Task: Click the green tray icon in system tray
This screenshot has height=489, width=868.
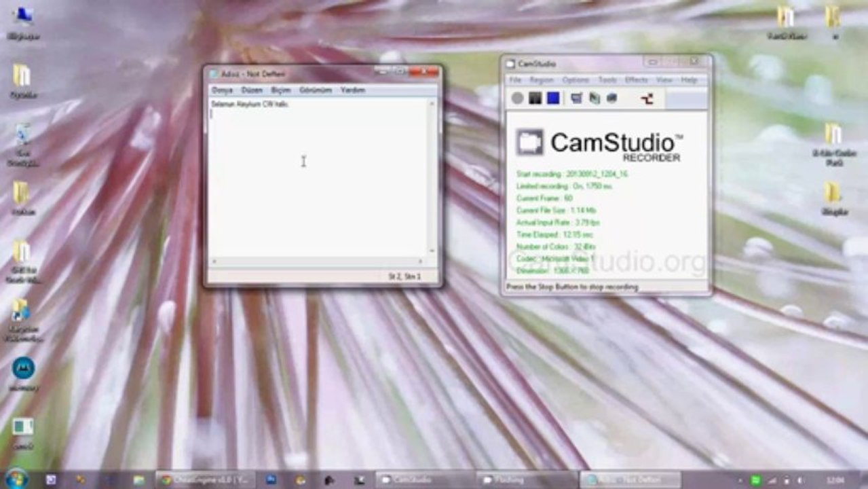Action: pos(756,480)
